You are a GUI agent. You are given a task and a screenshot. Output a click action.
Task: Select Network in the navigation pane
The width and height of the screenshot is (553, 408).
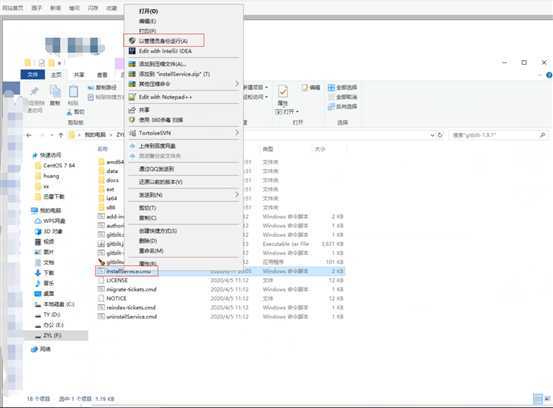[x=41, y=349]
